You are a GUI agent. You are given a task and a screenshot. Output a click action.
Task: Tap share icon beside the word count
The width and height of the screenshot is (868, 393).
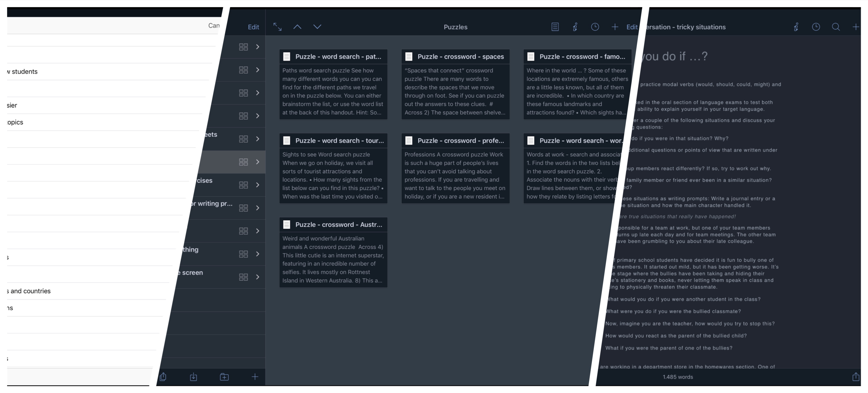[856, 377]
